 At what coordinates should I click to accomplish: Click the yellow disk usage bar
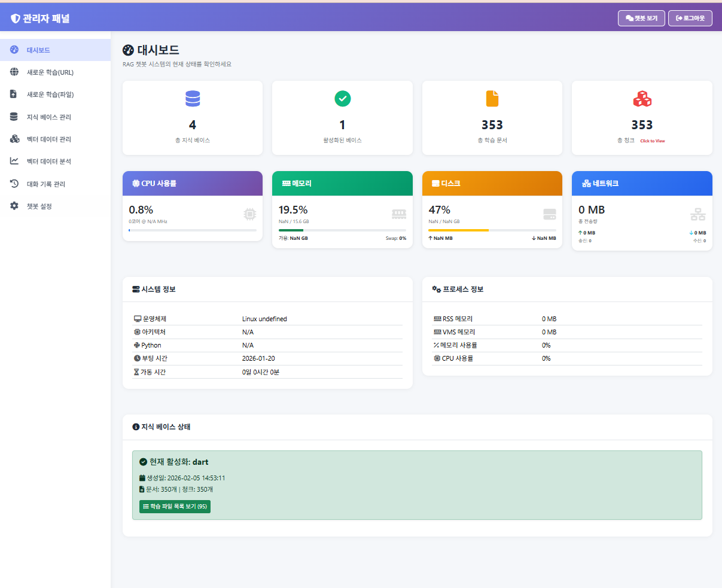(458, 230)
